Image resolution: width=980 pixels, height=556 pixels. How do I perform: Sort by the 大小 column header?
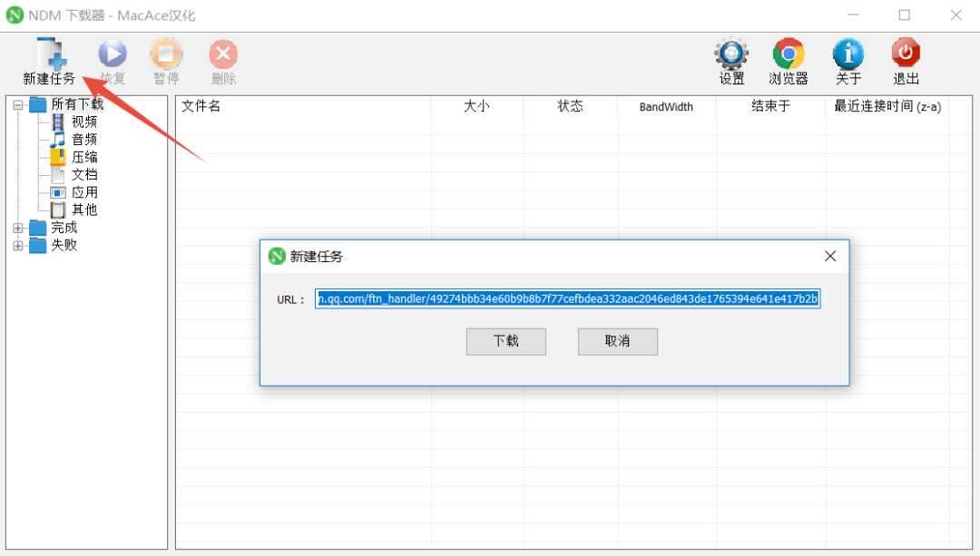click(477, 106)
